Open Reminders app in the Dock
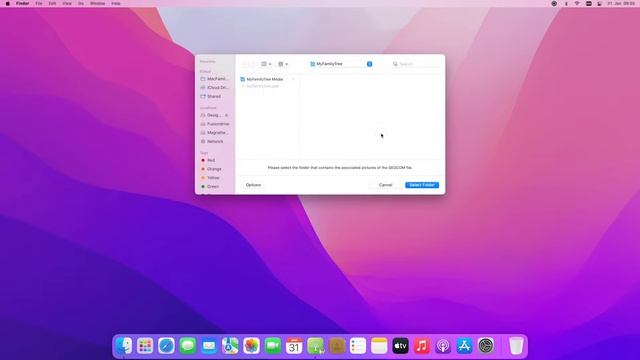Image resolution: width=640 pixels, height=360 pixels. pos(358,346)
